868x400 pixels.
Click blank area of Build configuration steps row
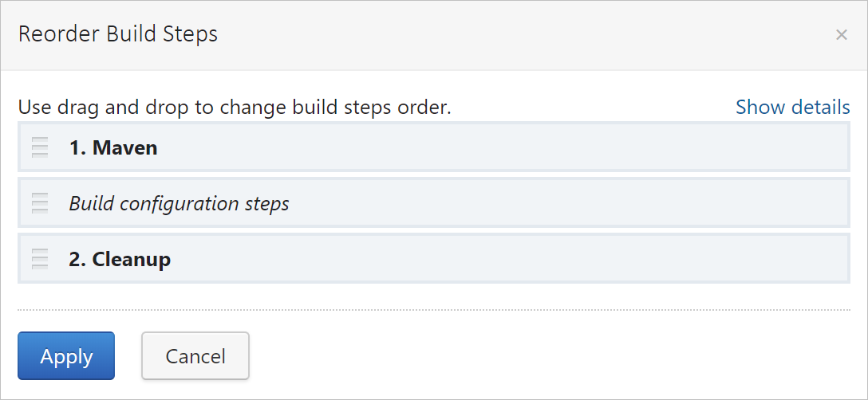558,203
